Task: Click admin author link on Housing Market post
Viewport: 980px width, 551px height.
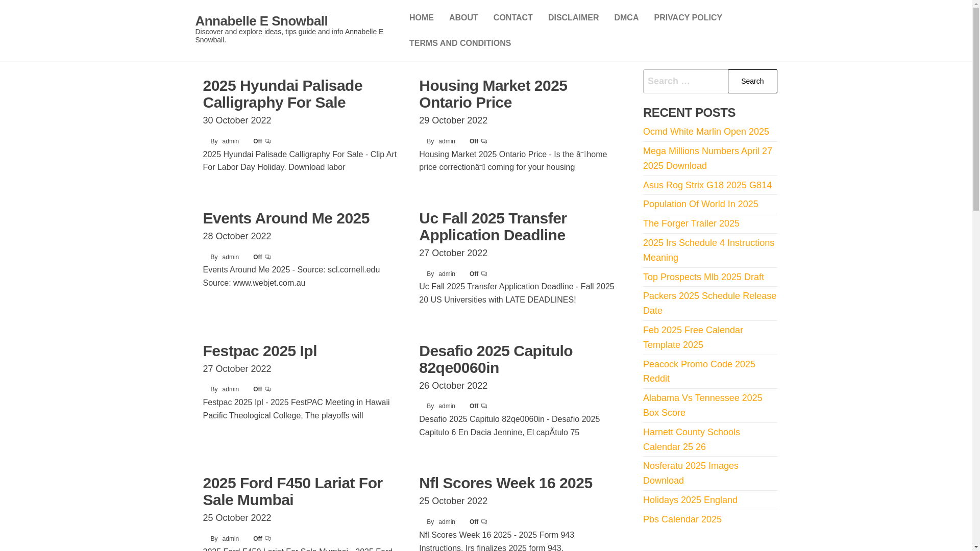Action: [x=447, y=141]
